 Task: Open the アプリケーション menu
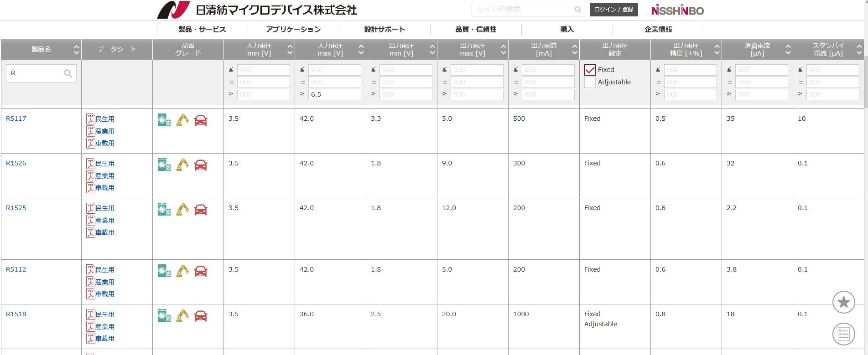pyautogui.click(x=293, y=30)
